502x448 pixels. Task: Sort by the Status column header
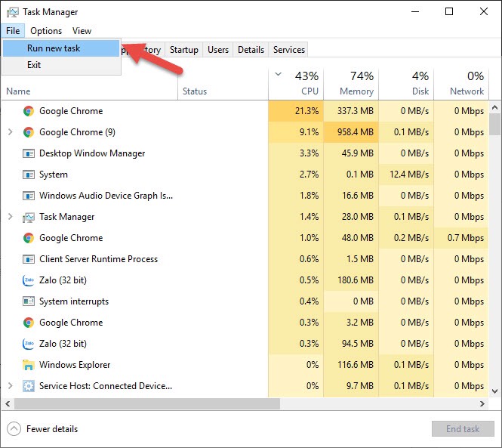coord(223,85)
